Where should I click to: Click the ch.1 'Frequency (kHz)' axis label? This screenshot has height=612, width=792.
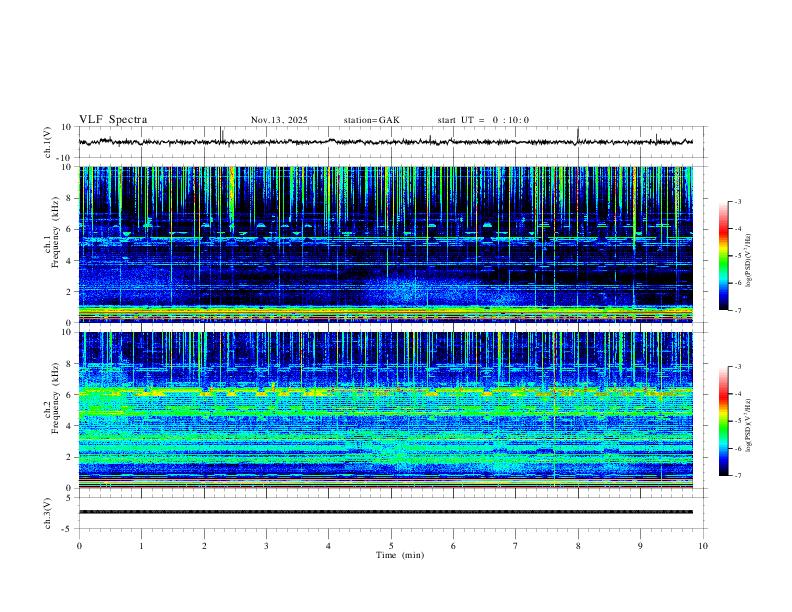tap(55, 232)
